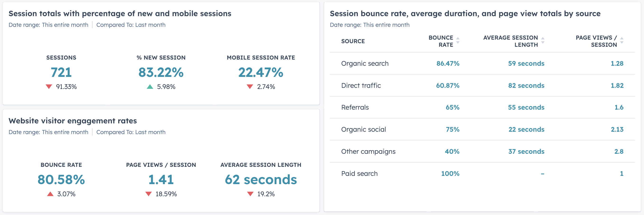644x215 pixels.
Task: Click Page Views / Session red down triangle
Action: 149,194
